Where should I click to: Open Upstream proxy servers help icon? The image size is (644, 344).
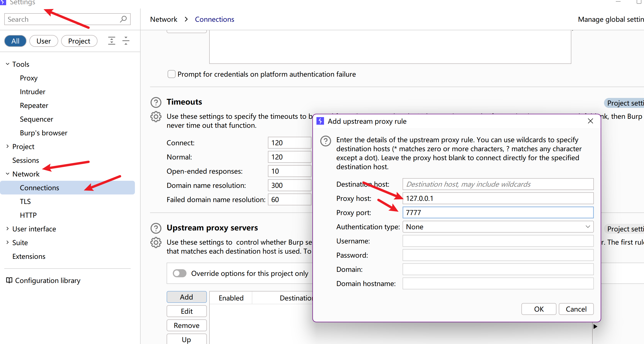tap(156, 228)
